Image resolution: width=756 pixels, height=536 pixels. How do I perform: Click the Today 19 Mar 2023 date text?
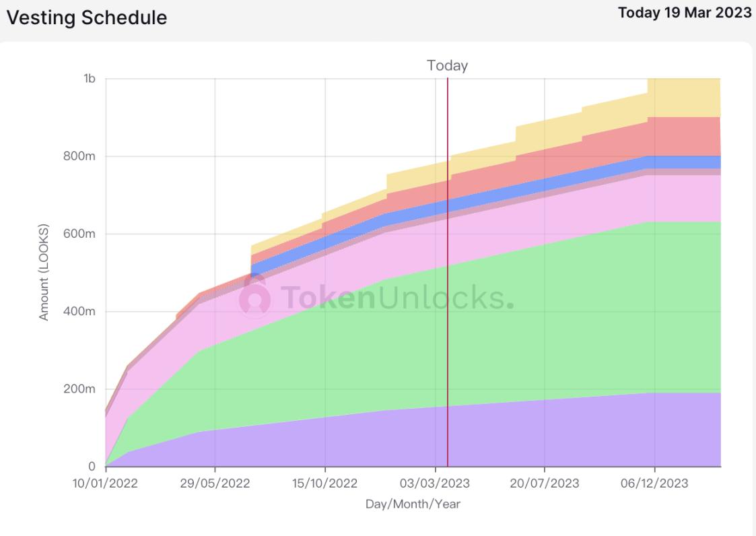685,13
